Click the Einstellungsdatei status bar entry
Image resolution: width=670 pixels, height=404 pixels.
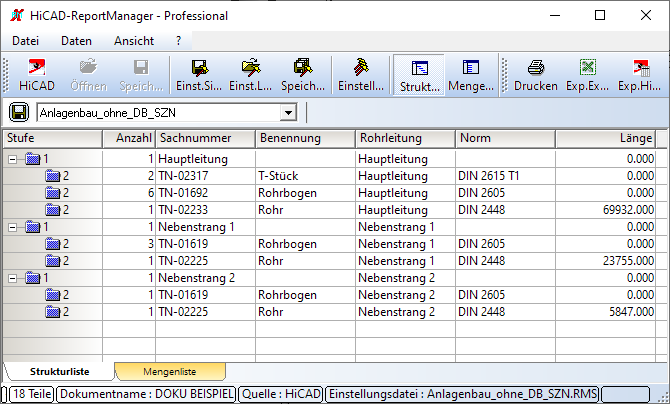(463, 394)
